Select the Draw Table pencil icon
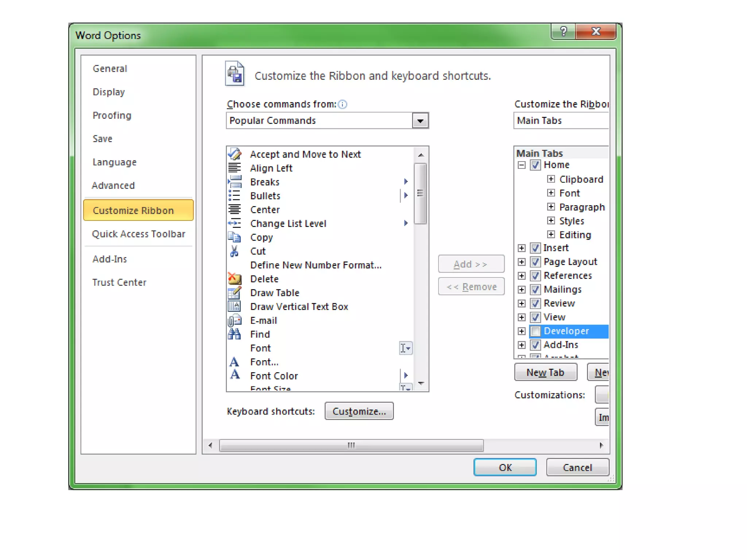 pos(234,293)
